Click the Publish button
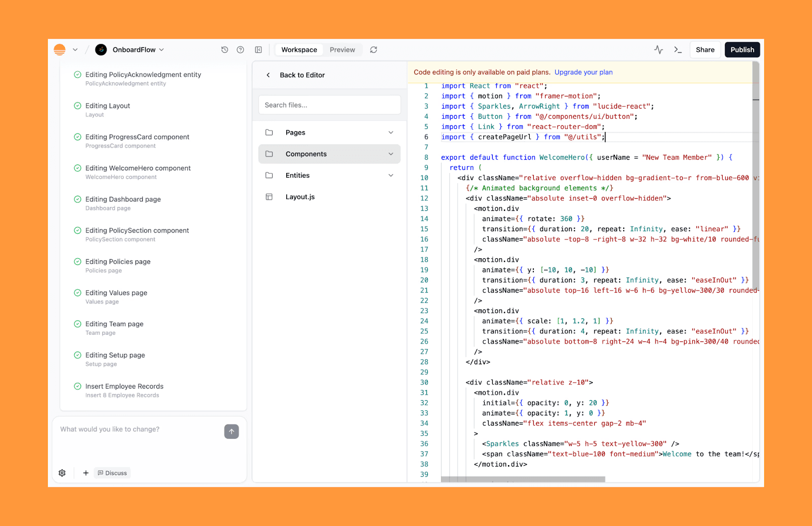This screenshot has width=812, height=526. click(742, 49)
